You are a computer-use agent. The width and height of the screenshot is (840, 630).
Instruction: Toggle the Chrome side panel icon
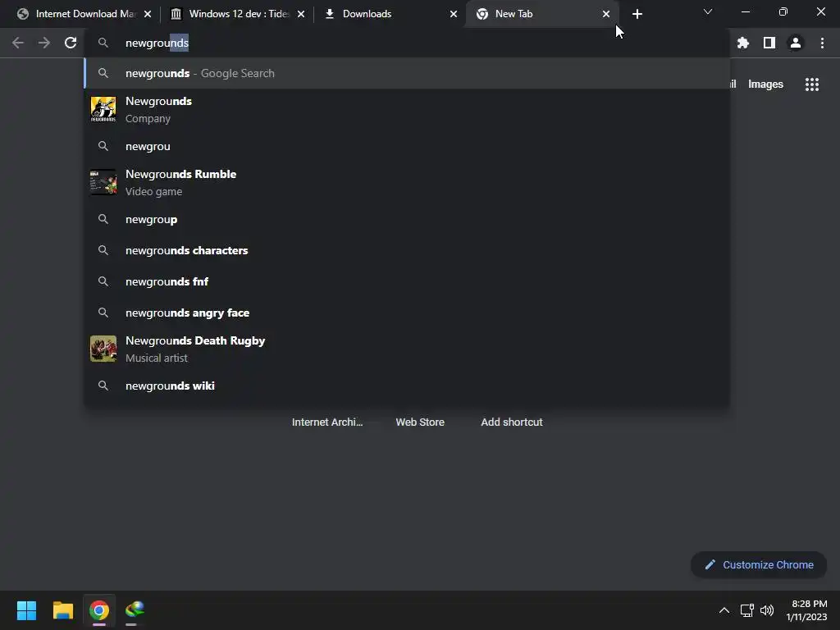pos(769,43)
